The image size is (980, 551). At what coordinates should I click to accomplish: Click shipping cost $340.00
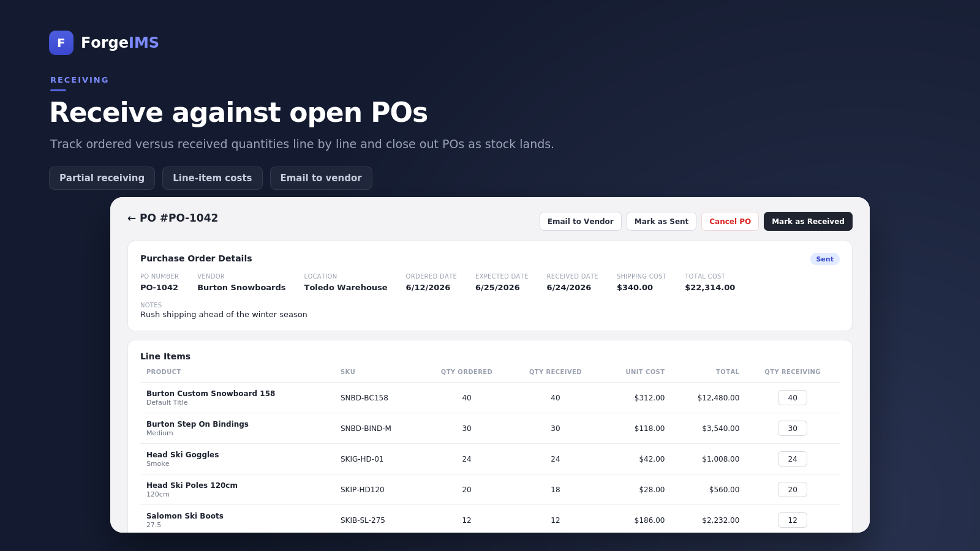click(635, 288)
